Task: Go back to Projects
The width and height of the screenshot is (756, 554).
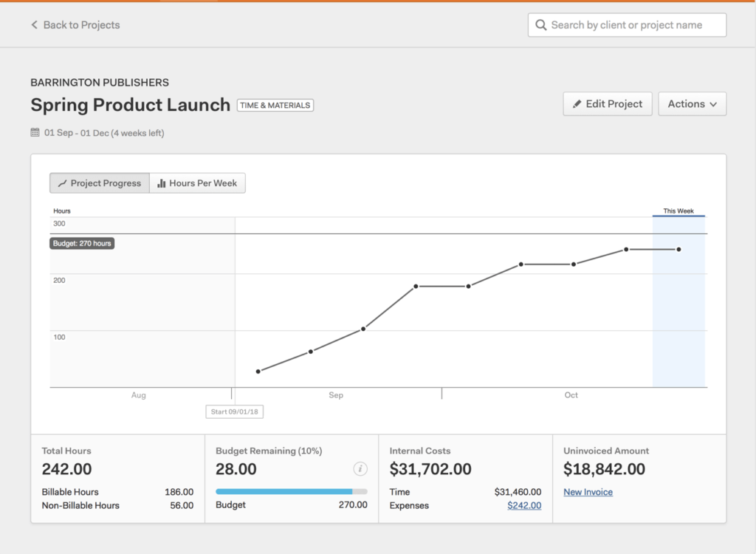Action: [x=76, y=25]
